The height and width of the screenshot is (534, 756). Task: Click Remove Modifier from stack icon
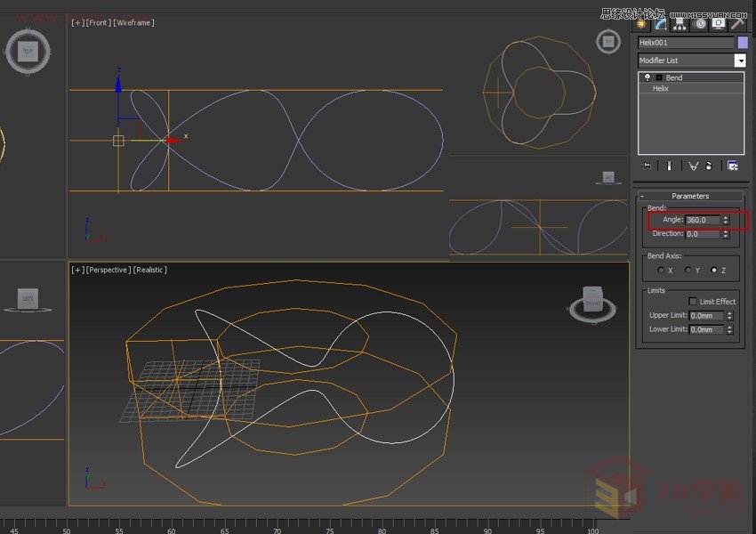[709, 166]
